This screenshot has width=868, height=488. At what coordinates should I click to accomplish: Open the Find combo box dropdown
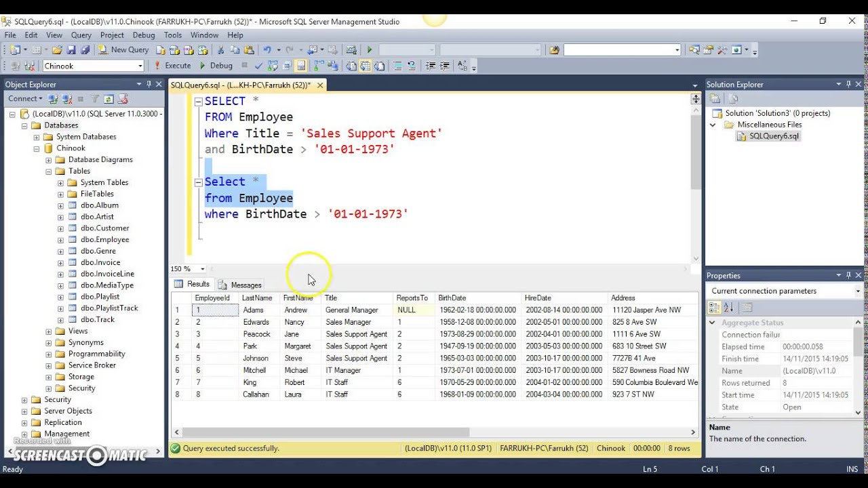click(677, 49)
